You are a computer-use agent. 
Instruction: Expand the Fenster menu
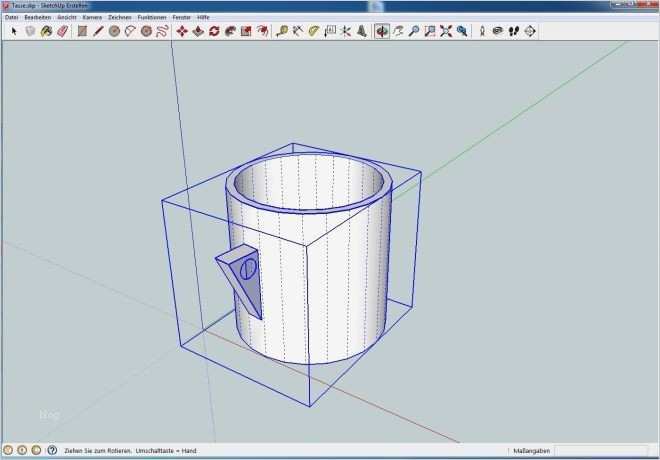tap(182, 17)
